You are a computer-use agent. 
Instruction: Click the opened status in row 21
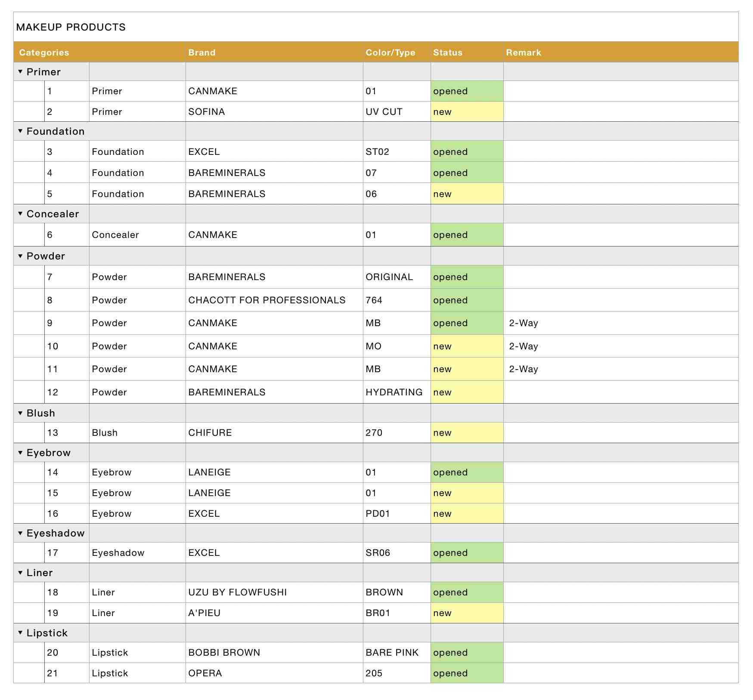467,673
